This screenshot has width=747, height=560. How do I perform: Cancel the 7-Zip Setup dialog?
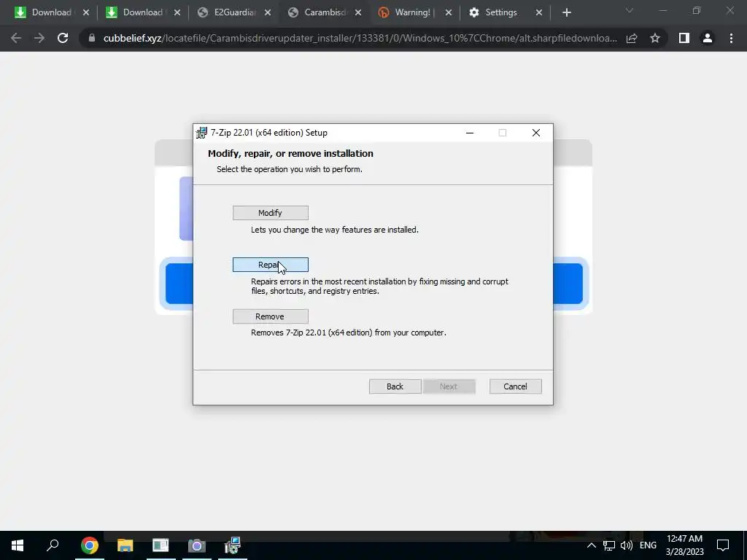[x=516, y=386]
